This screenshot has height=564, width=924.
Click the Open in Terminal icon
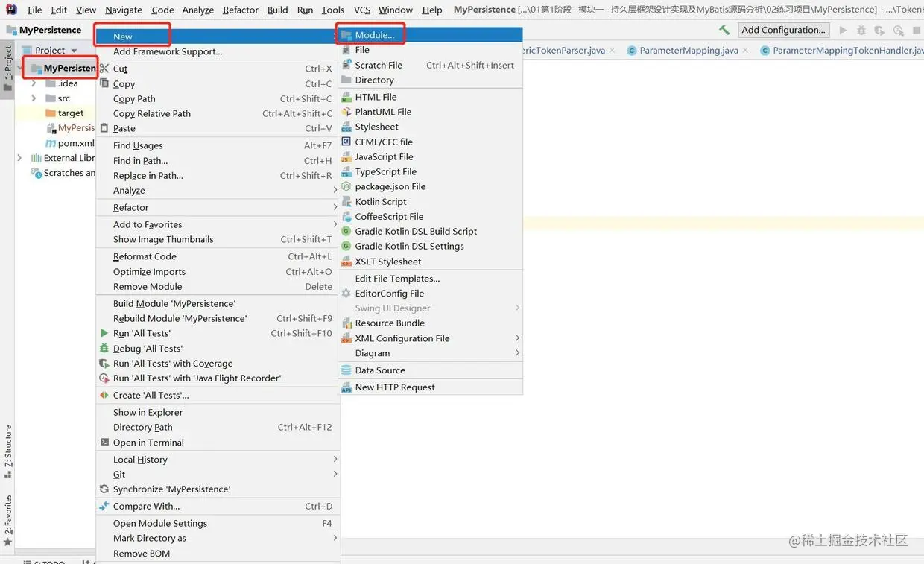coord(104,442)
